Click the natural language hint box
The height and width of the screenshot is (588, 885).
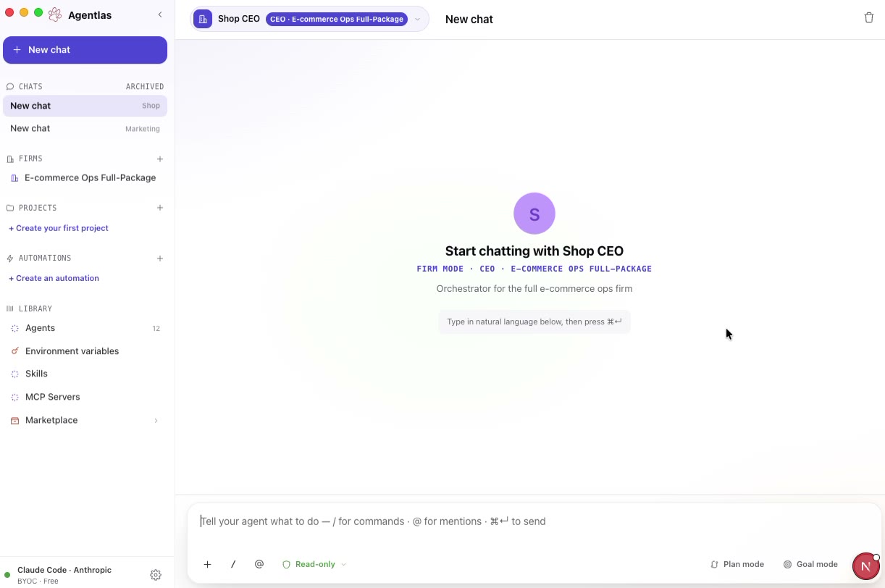click(x=534, y=322)
